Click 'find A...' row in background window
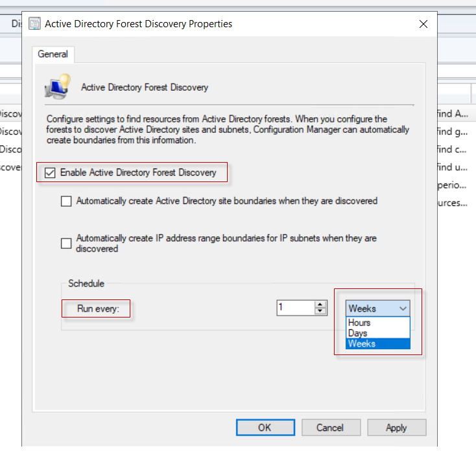This screenshot has height=464, width=476. pyautogui.click(x=452, y=113)
